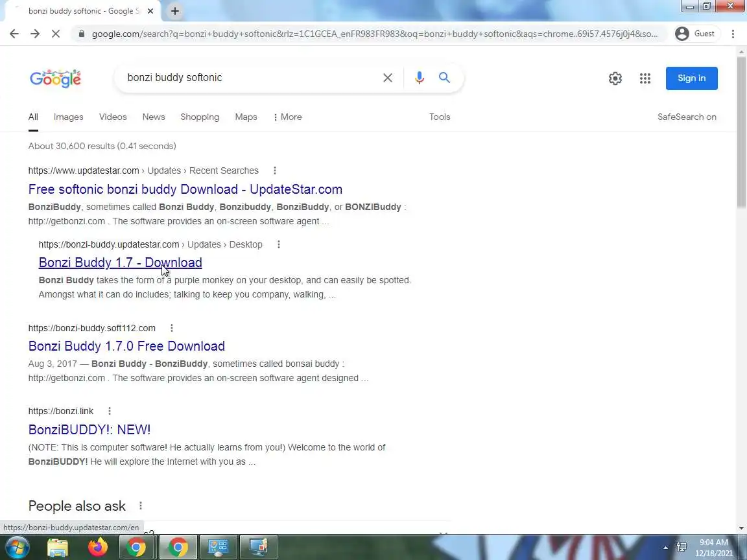Show hidden system tray icons
This screenshot has height=560, width=747.
(x=665, y=548)
